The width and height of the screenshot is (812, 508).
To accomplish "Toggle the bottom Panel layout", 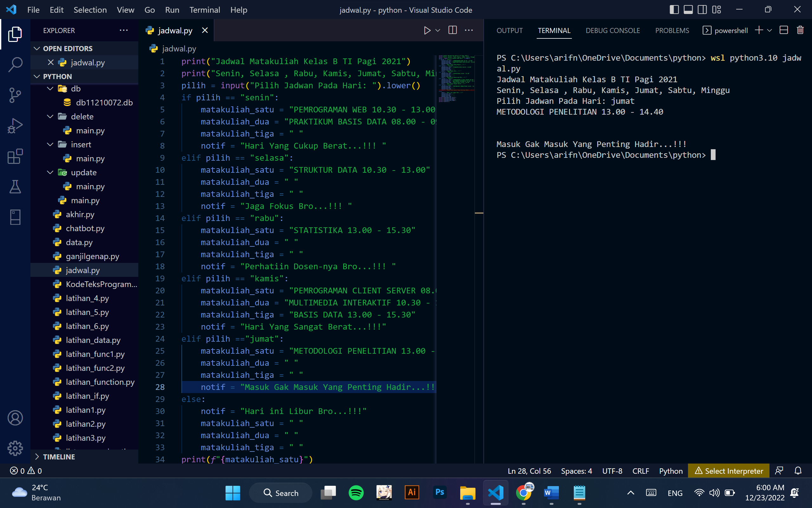I will point(688,10).
